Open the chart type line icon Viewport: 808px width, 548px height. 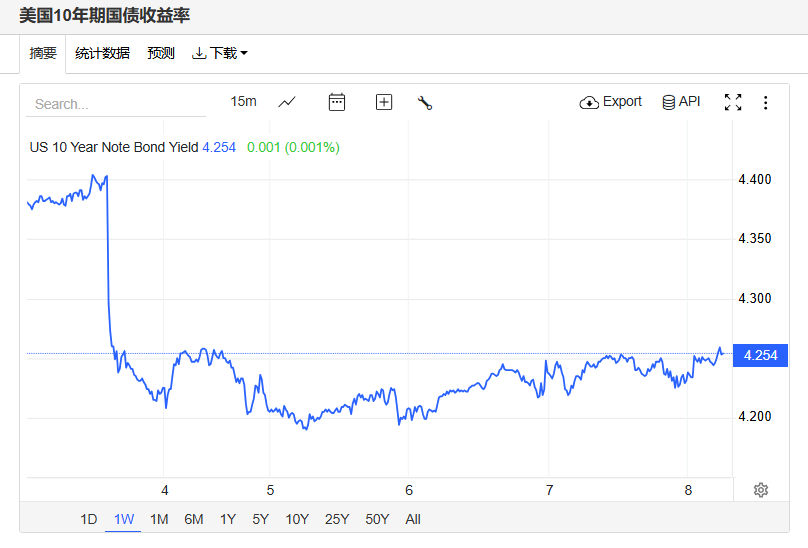(287, 102)
